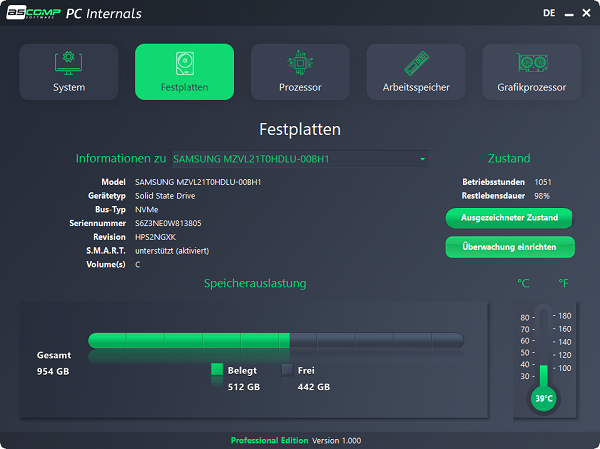
Task: Click the graphics card Grafikprozessor icon
Action: click(532, 62)
